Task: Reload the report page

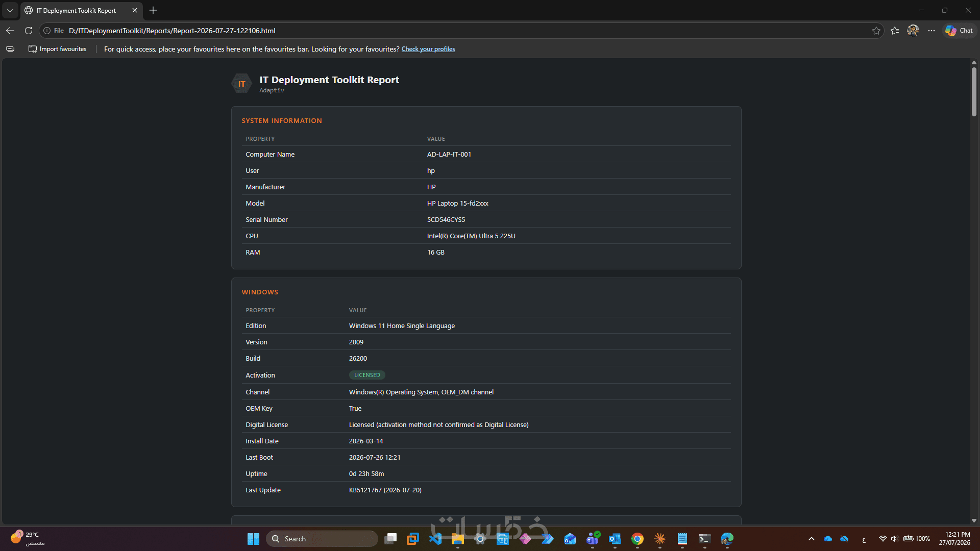Action: pyautogui.click(x=29, y=31)
